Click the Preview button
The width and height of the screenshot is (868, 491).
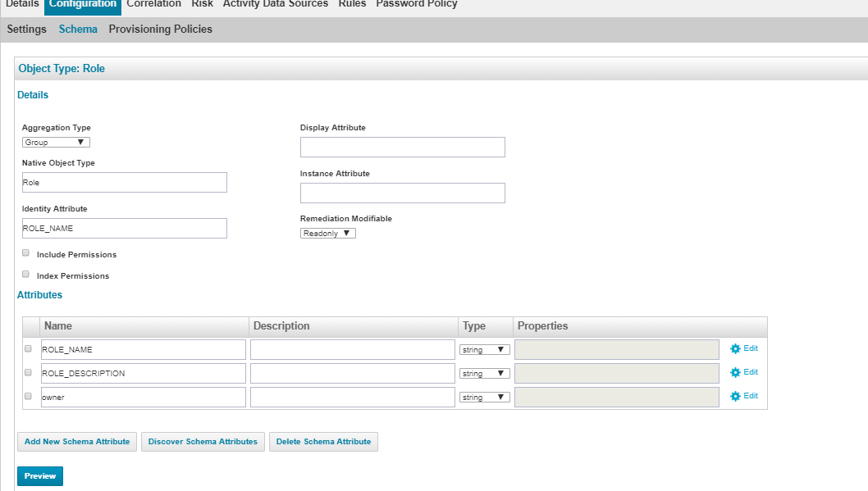pyautogui.click(x=39, y=475)
